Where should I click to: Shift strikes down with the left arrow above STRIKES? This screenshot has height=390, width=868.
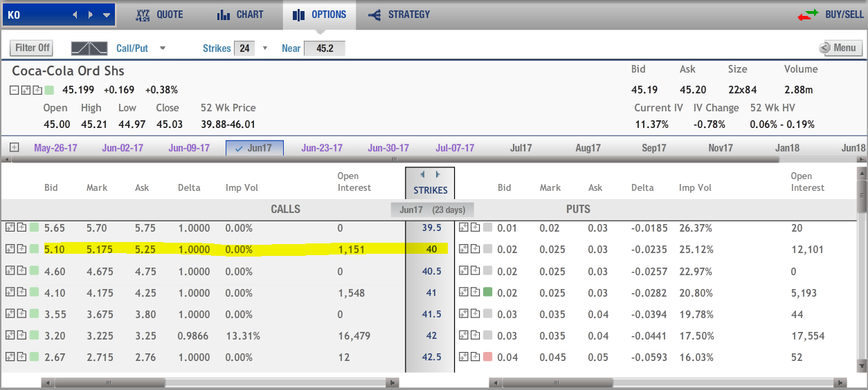(x=423, y=175)
